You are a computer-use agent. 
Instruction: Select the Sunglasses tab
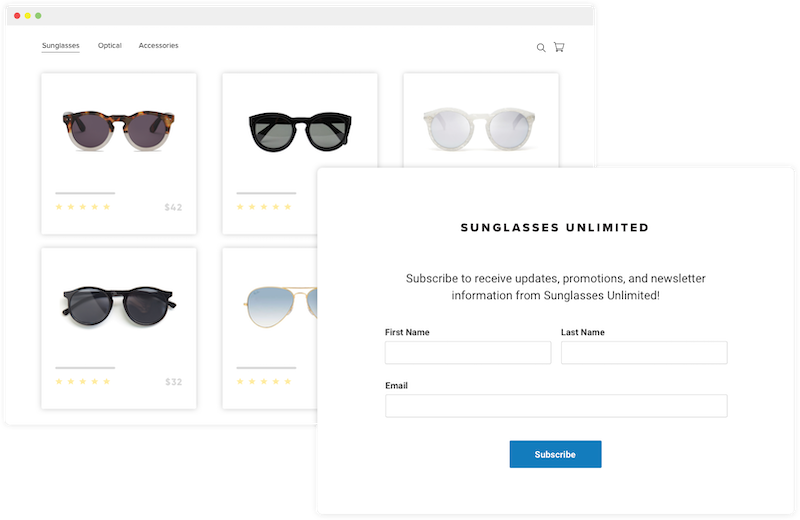61,45
